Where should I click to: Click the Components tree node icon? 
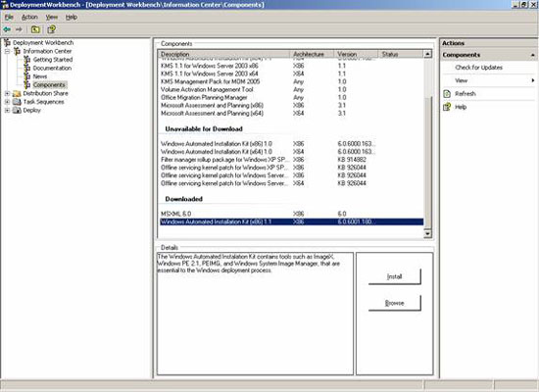[x=27, y=85]
